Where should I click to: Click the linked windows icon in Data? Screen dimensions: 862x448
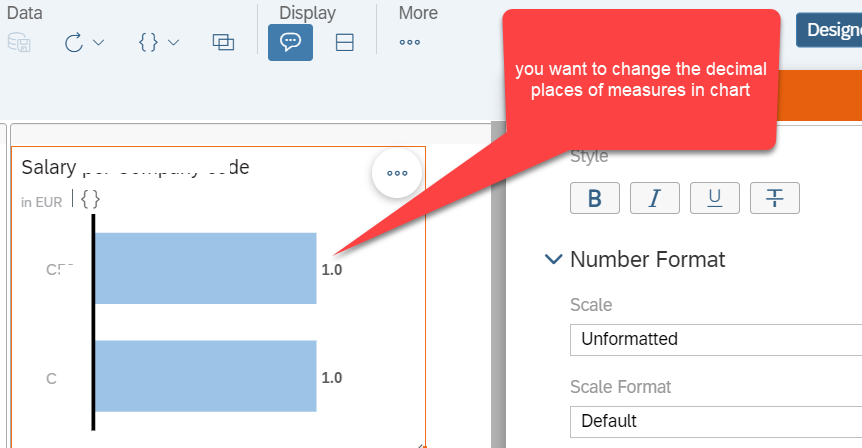(x=223, y=42)
